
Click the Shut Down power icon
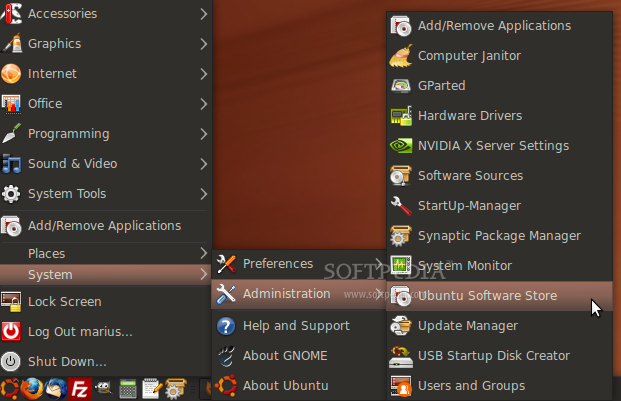coord(11,361)
